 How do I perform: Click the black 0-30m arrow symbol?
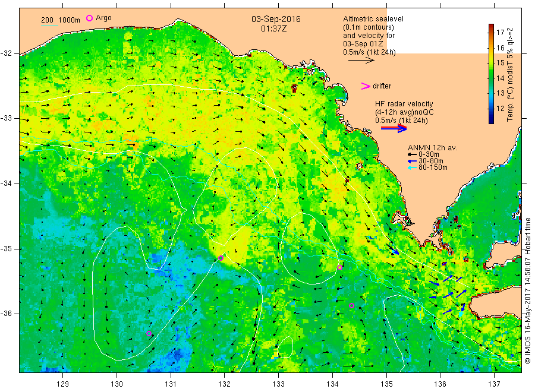click(412, 154)
